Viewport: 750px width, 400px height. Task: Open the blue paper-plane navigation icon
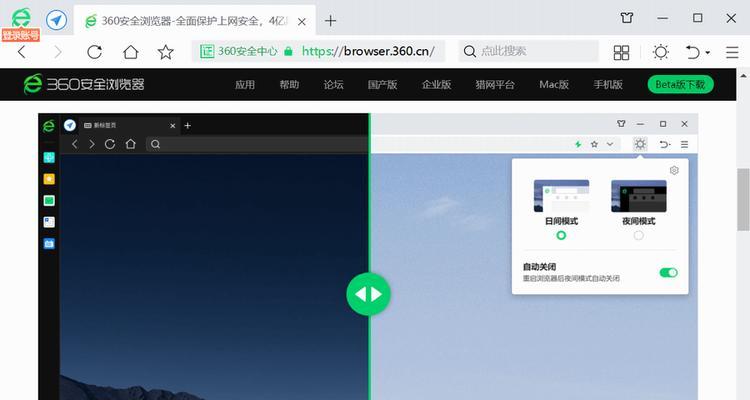(56, 20)
